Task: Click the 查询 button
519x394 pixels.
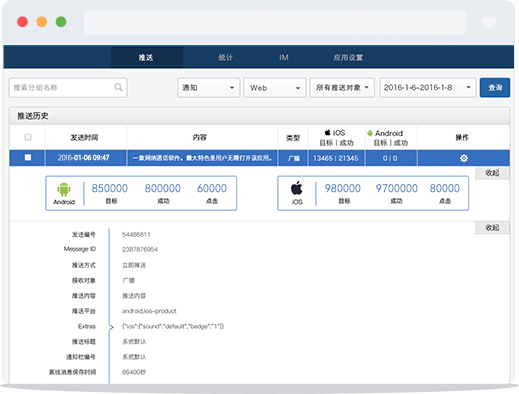Action: click(495, 88)
